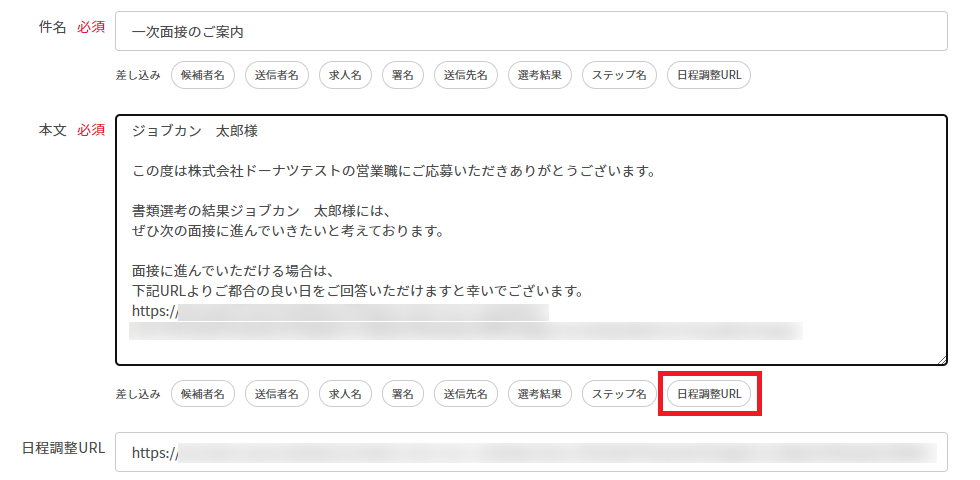
Task: Insert 日程調整URL tag under the subject field
Action: tap(708, 75)
